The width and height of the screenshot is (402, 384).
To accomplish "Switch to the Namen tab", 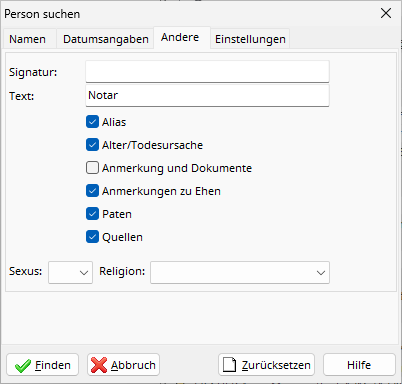I will (x=28, y=39).
